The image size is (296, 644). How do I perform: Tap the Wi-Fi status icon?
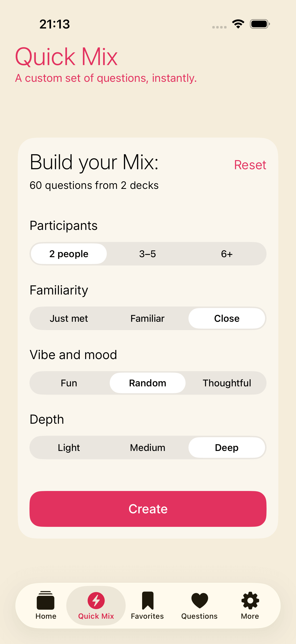point(238,24)
